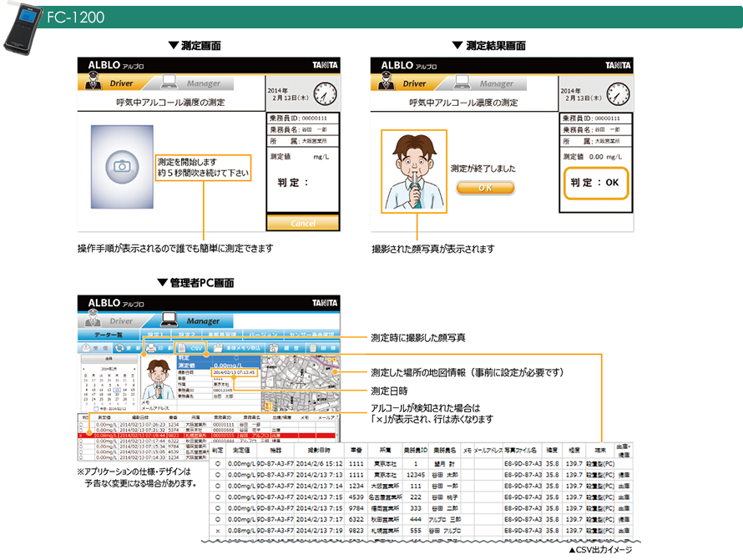743x560 pixels.
Task: Click the '12345' crew ID cell in the CSV table
Action: pyautogui.click(x=416, y=475)
